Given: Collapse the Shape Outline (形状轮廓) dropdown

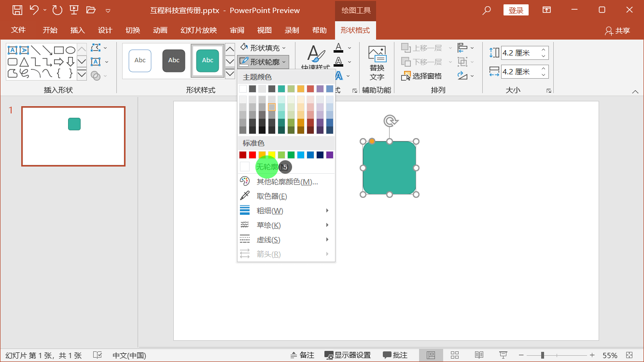Looking at the screenshot, I should (263, 62).
